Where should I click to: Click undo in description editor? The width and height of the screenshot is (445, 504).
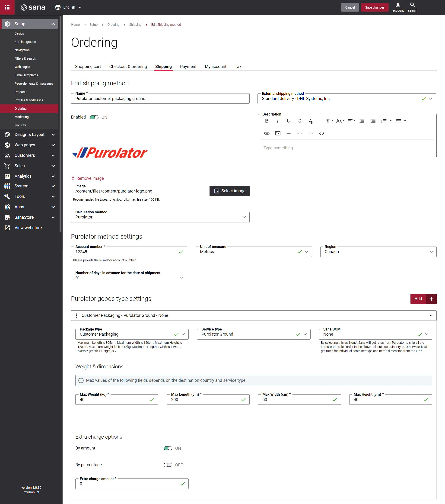click(300, 133)
